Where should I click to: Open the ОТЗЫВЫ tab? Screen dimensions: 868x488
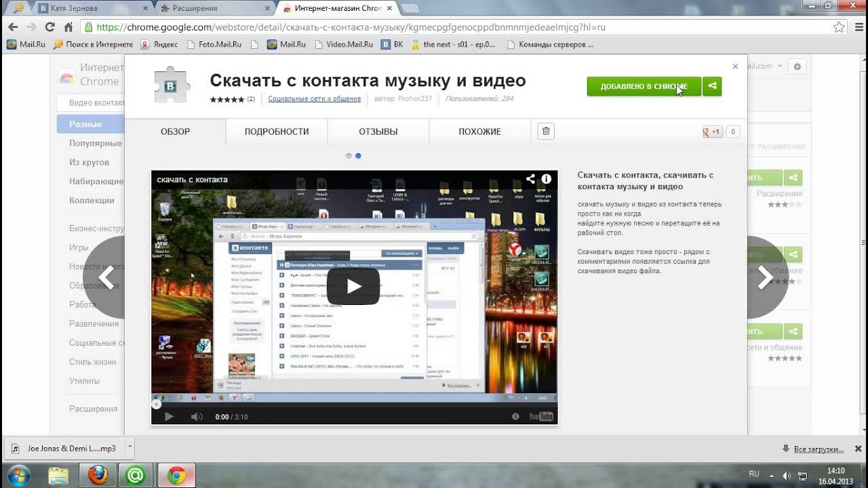pos(378,131)
